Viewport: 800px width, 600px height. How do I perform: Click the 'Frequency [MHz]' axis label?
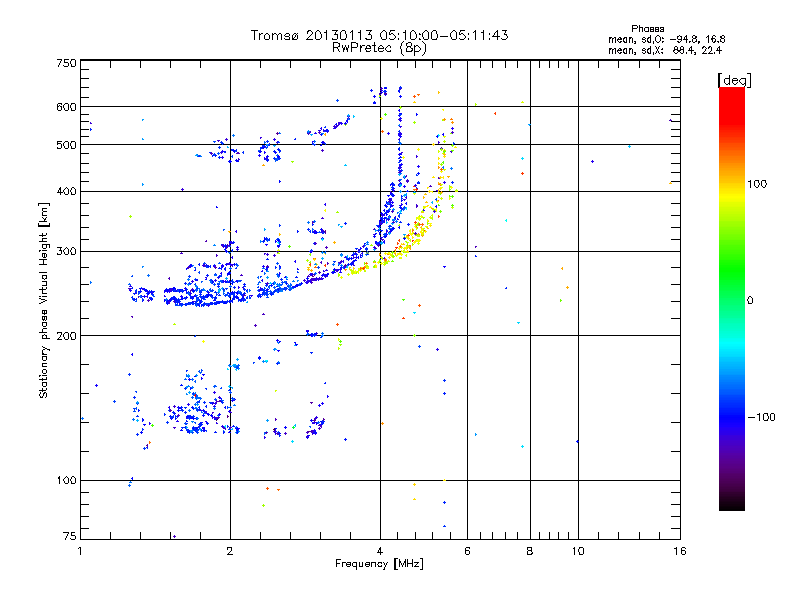coord(379,564)
